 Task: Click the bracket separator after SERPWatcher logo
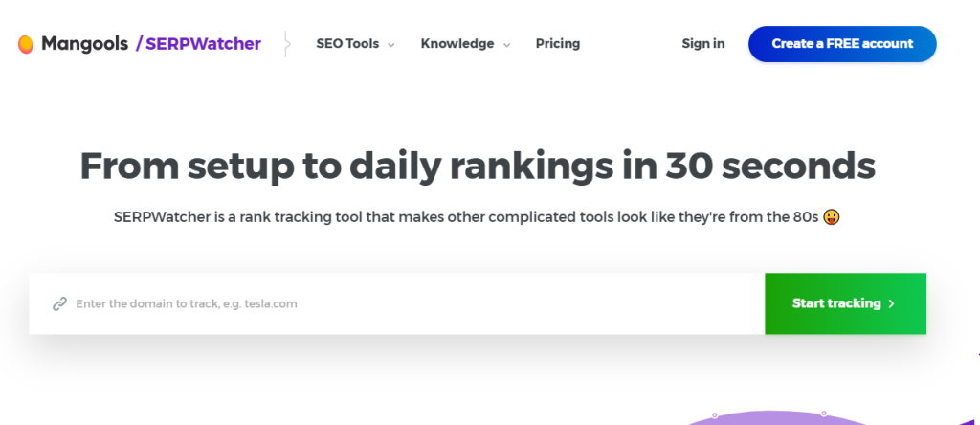[286, 44]
